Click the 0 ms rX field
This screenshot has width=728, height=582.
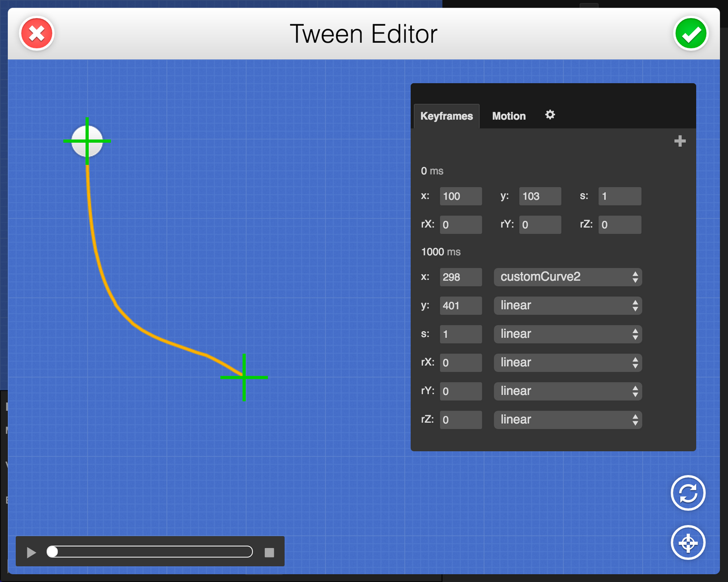pos(461,225)
